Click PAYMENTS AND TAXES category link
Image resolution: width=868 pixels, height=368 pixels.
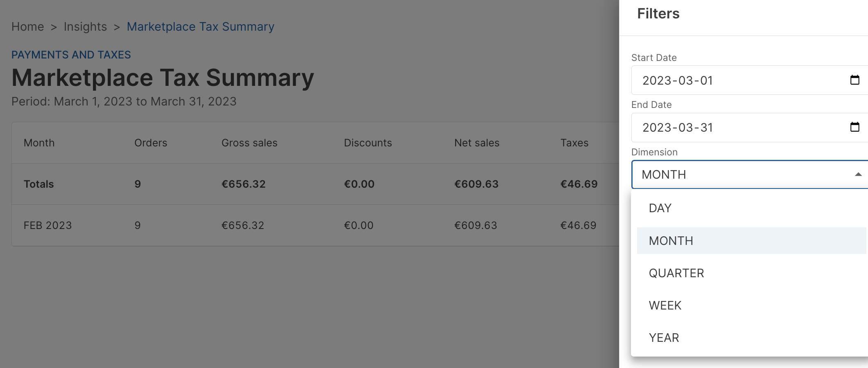[x=71, y=55]
